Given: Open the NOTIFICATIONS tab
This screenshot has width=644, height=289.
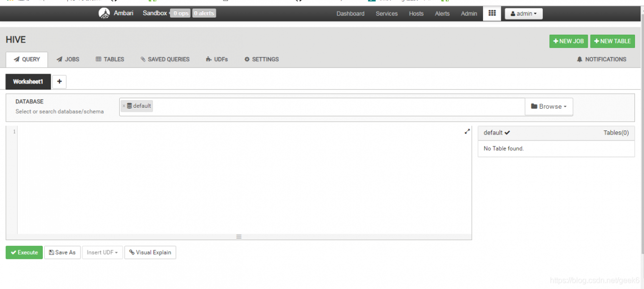Looking at the screenshot, I should tap(601, 59).
